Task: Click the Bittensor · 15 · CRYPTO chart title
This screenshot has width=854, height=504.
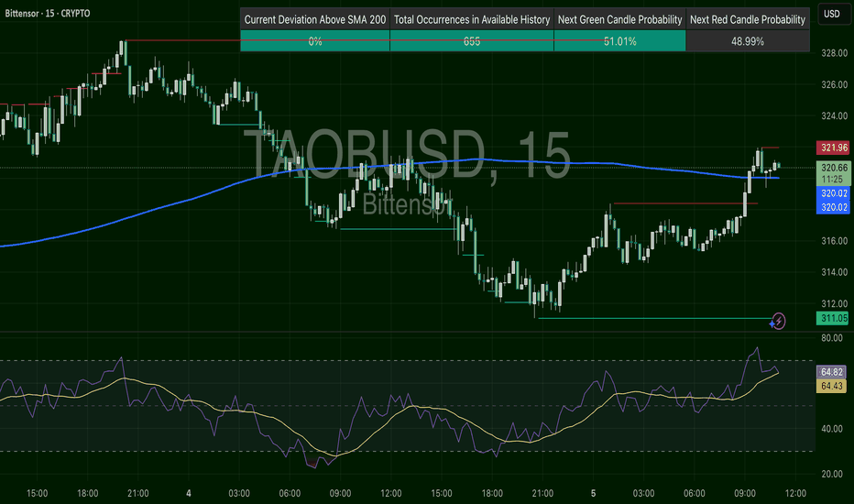Action: (57, 15)
